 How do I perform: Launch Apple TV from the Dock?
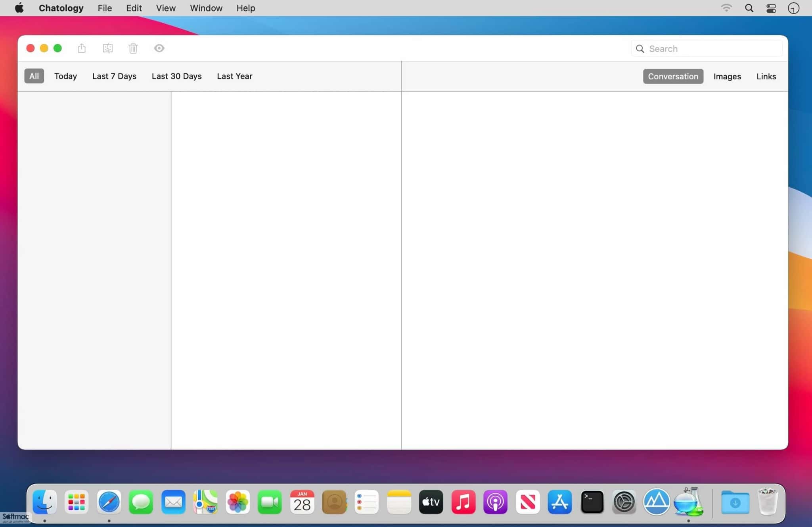431,502
